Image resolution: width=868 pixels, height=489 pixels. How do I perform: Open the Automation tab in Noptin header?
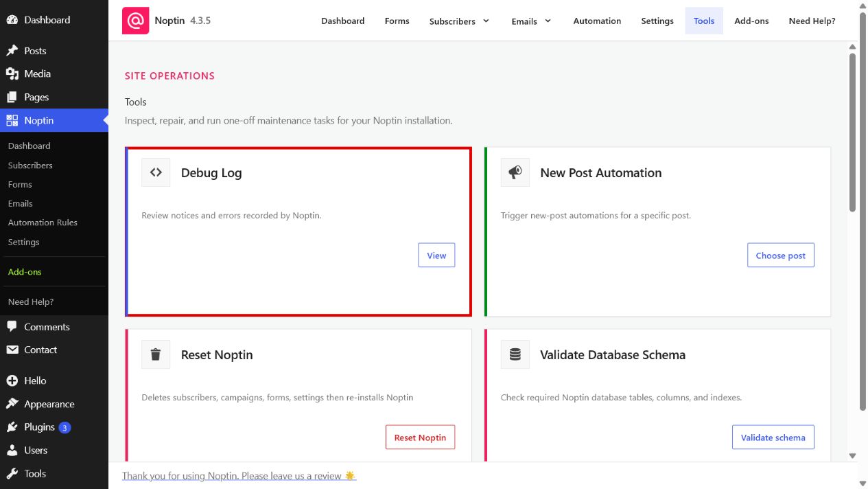pyautogui.click(x=597, y=21)
